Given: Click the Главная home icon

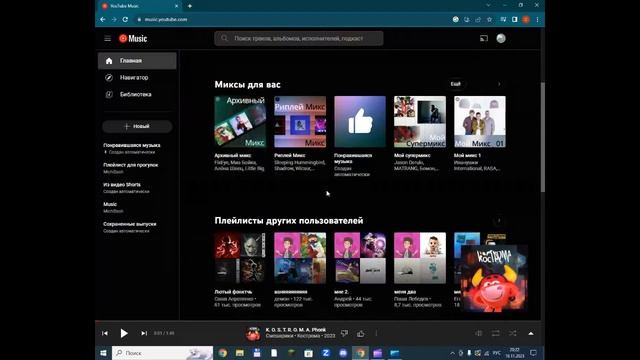Looking at the screenshot, I should point(109,61).
